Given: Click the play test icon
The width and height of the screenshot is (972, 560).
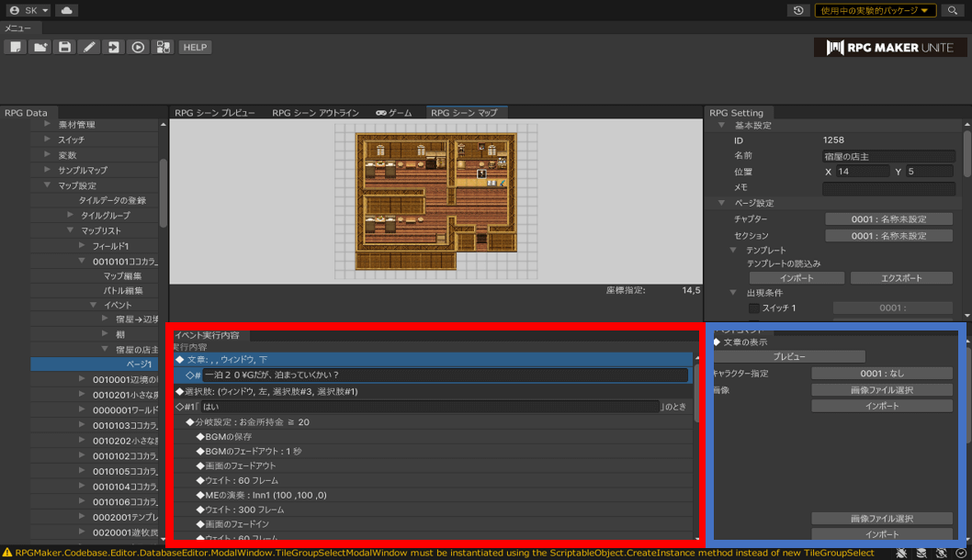Looking at the screenshot, I should click(138, 47).
